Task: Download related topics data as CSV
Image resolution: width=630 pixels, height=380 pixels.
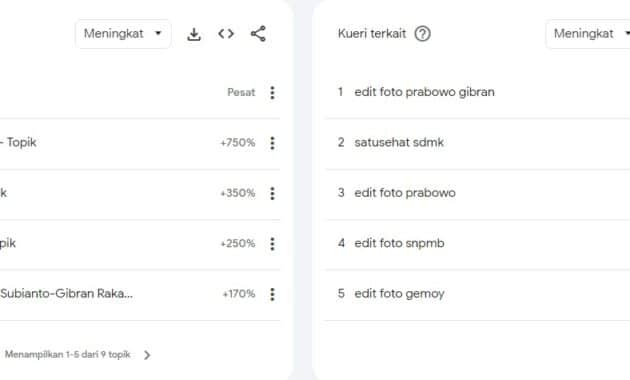Action: click(x=194, y=34)
